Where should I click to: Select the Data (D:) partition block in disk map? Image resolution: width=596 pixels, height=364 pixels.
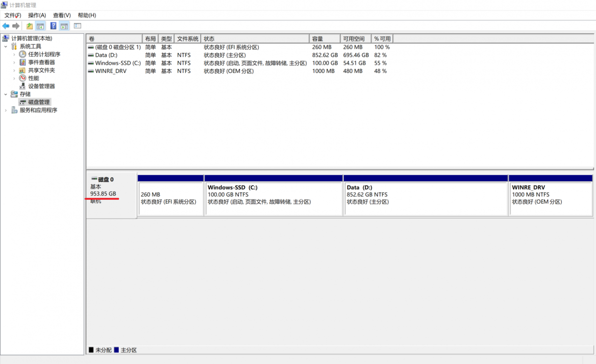(x=426, y=198)
